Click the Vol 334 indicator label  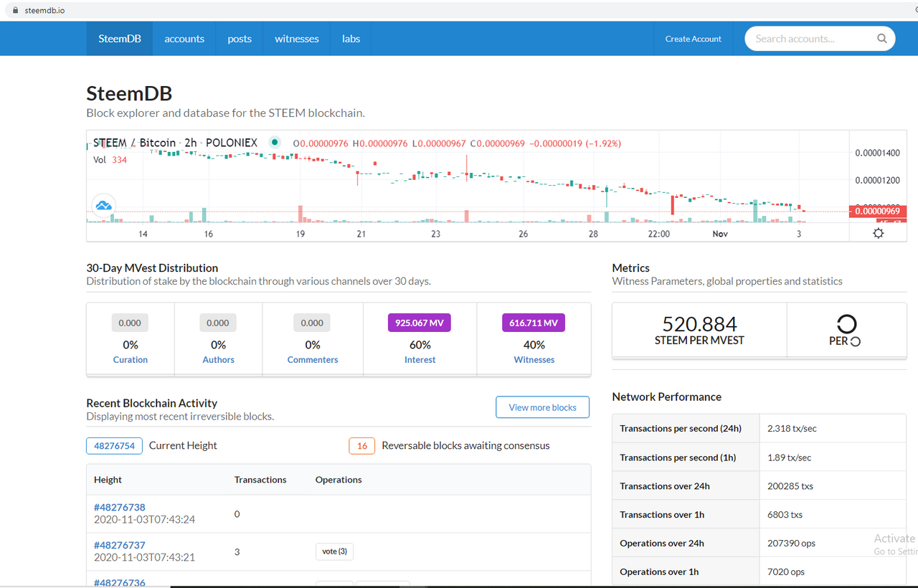pyautogui.click(x=110, y=160)
